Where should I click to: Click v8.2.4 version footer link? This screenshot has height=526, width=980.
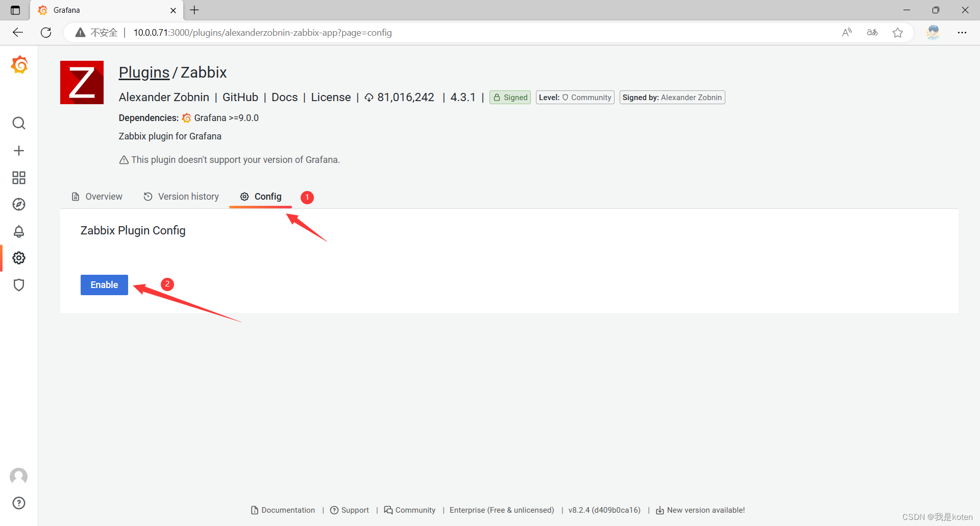604,510
